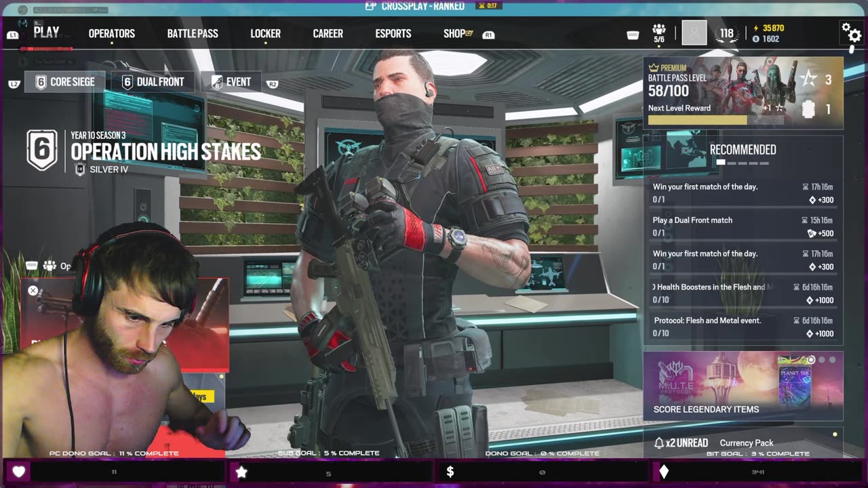Click the clearance level 118 laurel badge
The image size is (868, 488).
727,33
